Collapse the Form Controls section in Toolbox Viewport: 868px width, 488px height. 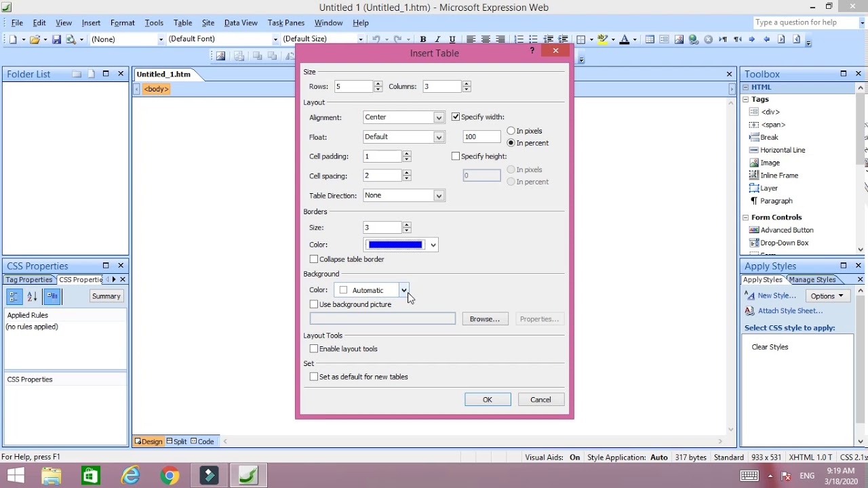click(745, 218)
